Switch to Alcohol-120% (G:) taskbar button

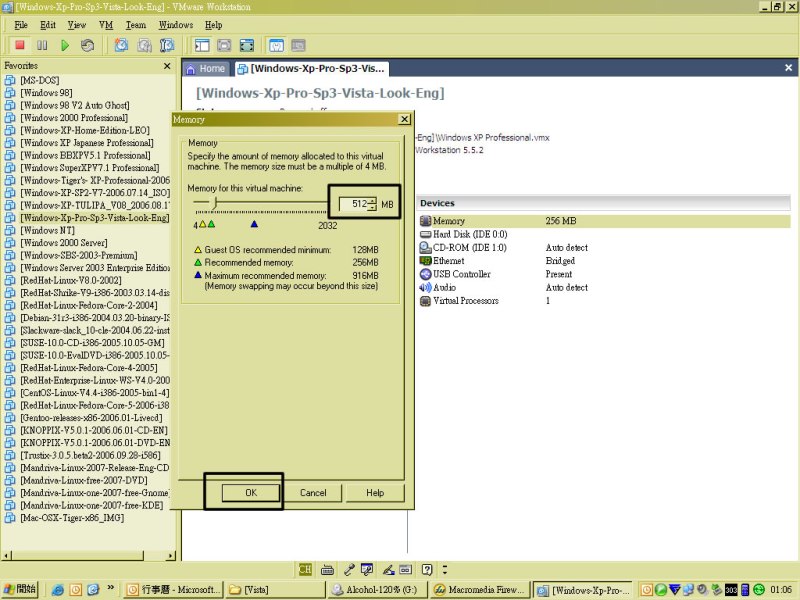click(378, 590)
